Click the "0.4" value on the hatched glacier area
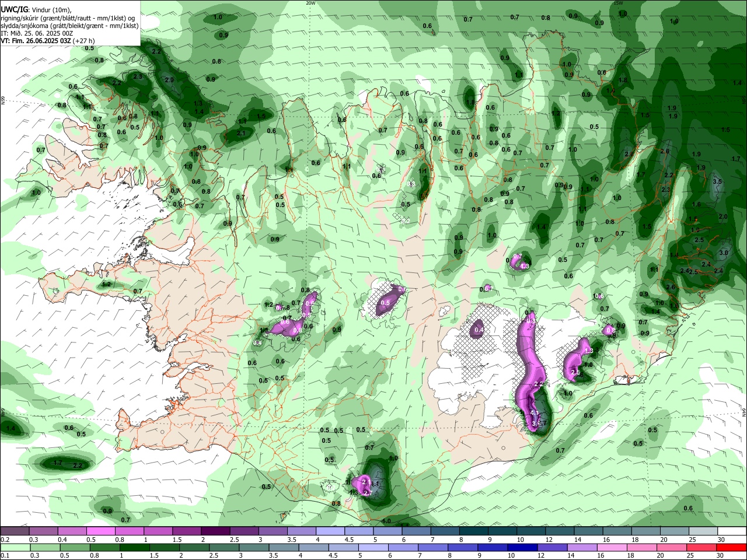This screenshot has width=747, height=560. [479, 330]
